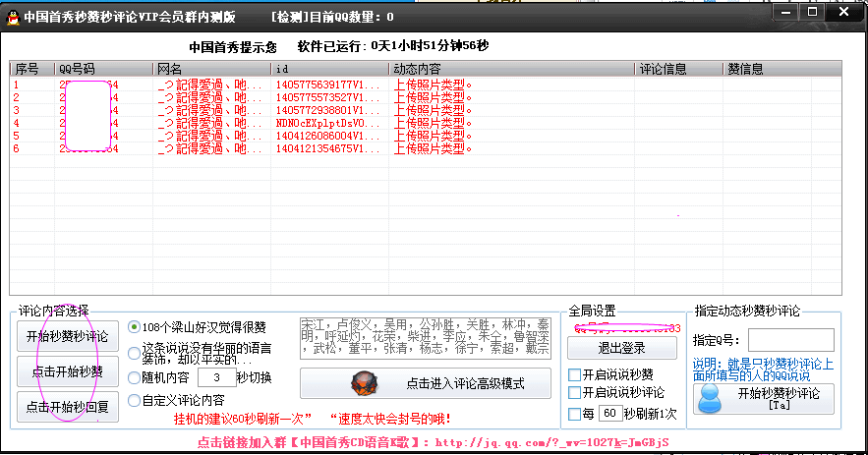Click the id column header

pyautogui.click(x=330, y=69)
